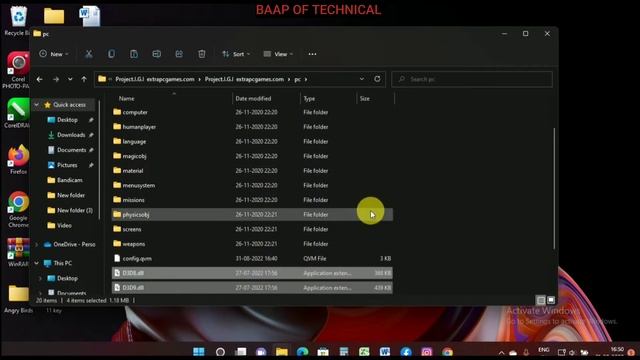Open Microsoft Edge from taskbar
This screenshot has width=640, height=360.
(302, 351)
